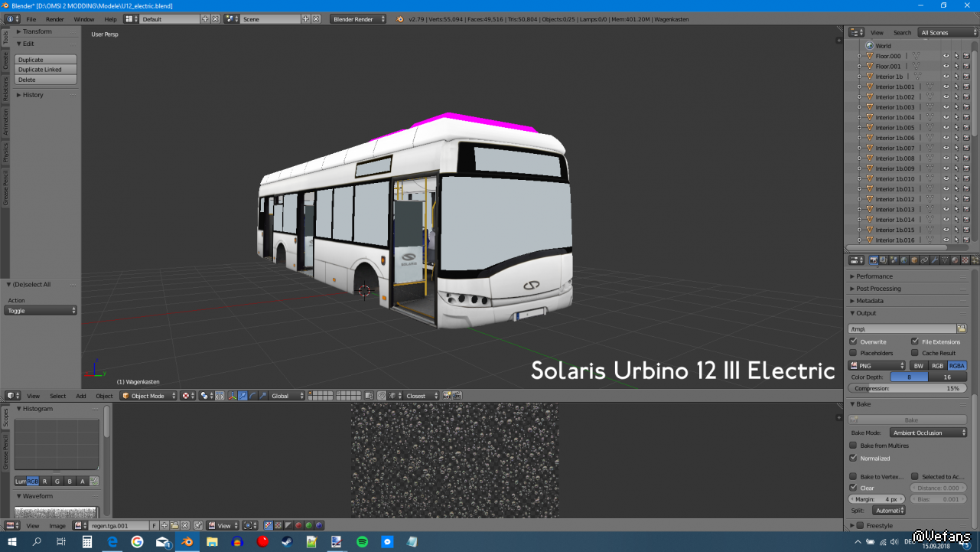Switch to the Create tab in tool shelf
Image resolution: width=980 pixels, height=552 pixels.
point(5,60)
